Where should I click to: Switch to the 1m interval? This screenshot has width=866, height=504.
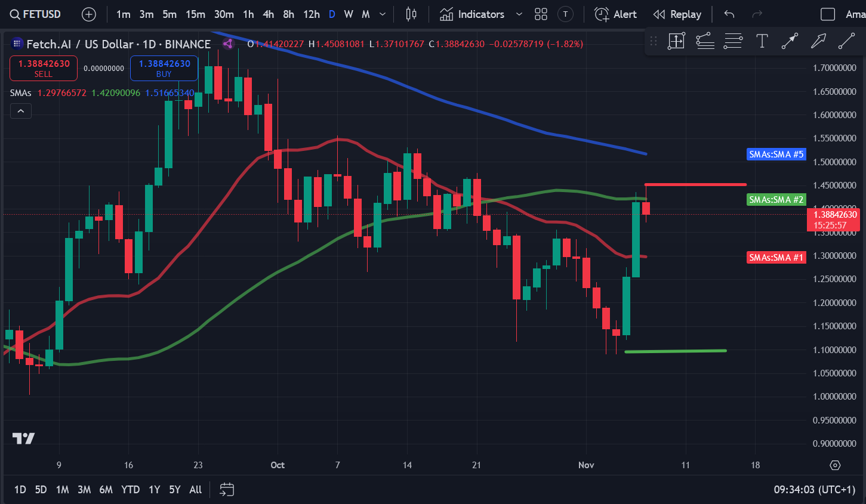pos(124,14)
